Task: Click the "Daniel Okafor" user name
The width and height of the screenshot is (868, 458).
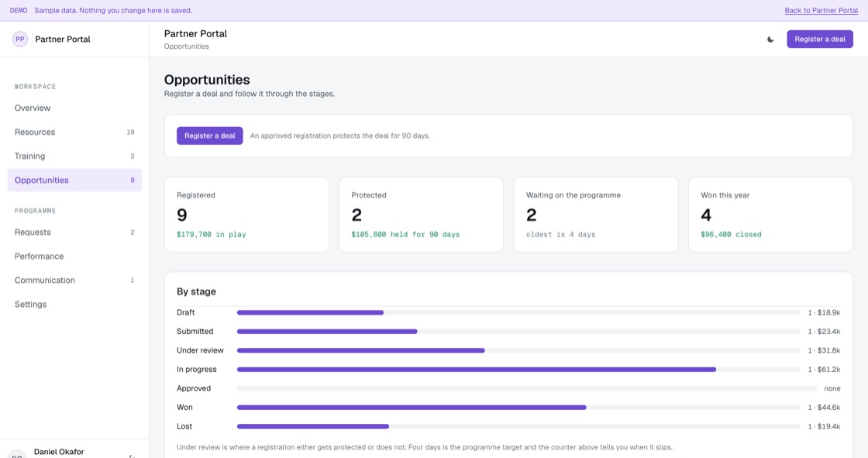Action: pyautogui.click(x=59, y=452)
